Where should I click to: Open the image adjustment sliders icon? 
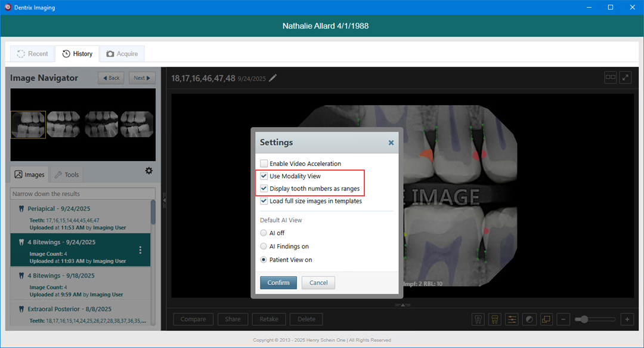point(512,319)
